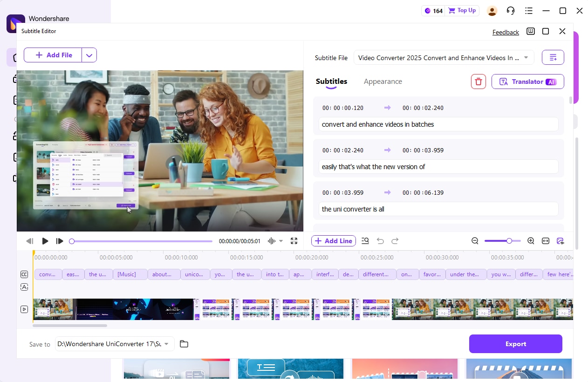Click the subtitle list vertical scrollbar
588x382 pixels.
(570, 100)
